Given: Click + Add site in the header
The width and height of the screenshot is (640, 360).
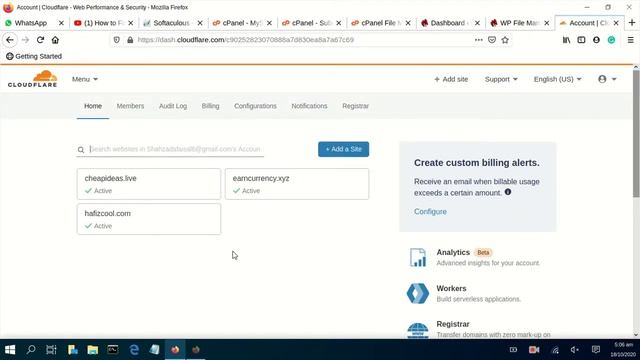Looking at the screenshot, I should point(451,79).
